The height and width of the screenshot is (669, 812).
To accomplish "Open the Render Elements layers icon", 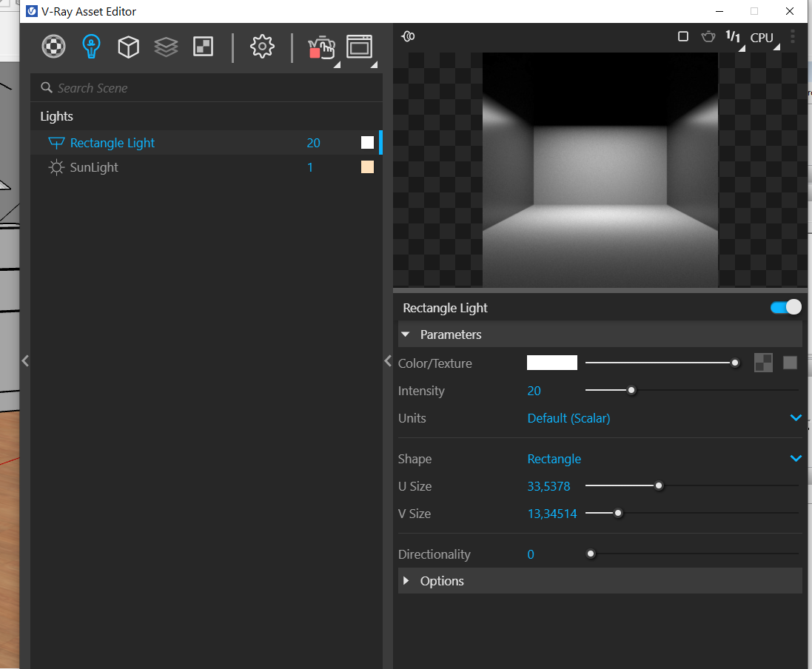I will (166, 47).
